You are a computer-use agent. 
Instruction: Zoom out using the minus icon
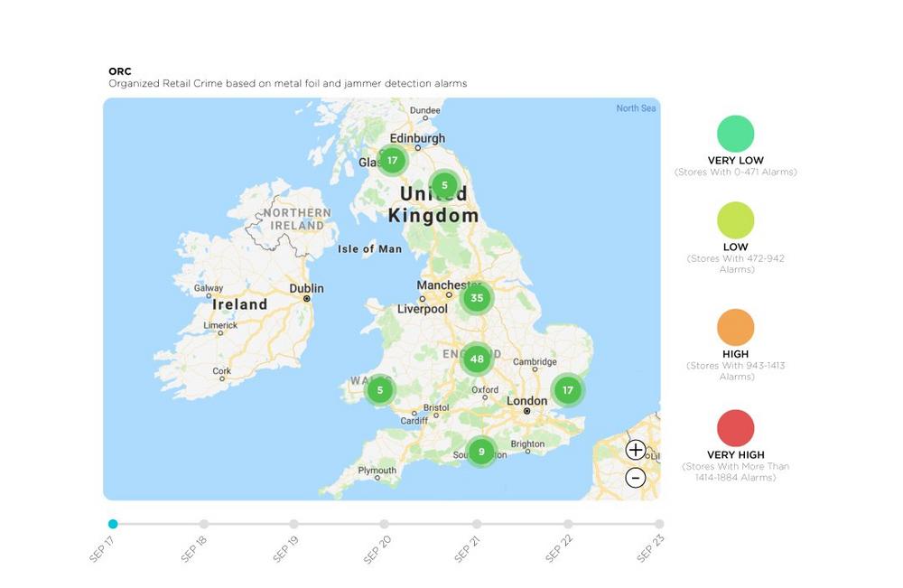click(x=635, y=478)
